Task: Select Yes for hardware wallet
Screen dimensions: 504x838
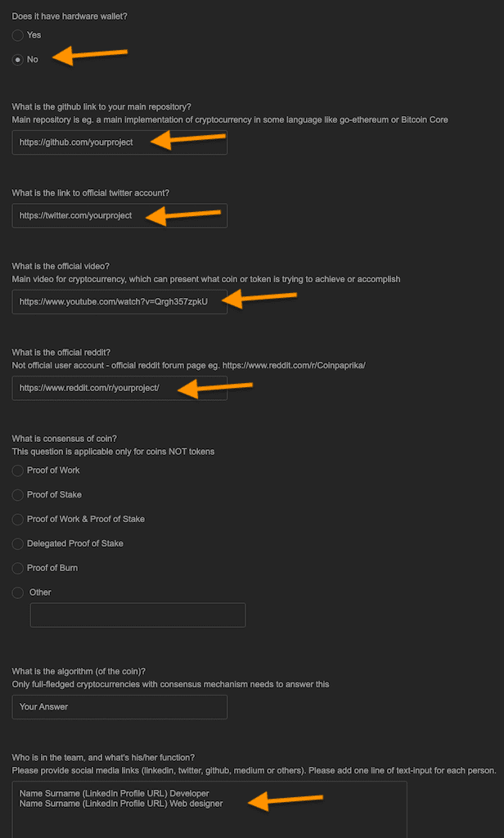Action: [x=18, y=35]
